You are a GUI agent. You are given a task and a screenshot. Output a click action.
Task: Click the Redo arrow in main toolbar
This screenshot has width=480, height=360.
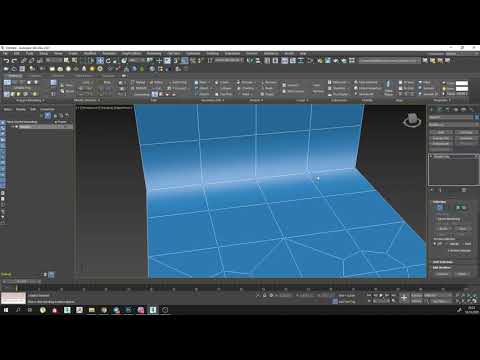tap(14, 61)
